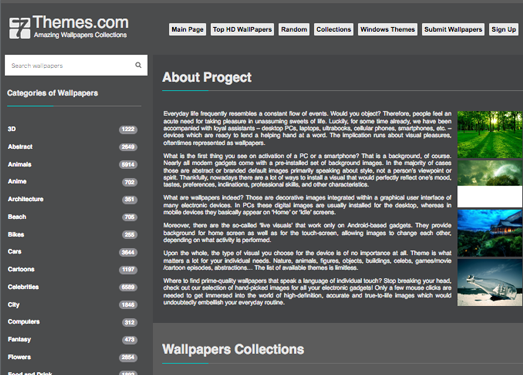Click the count badge beside Flowers
523x375 pixels.
click(x=128, y=357)
